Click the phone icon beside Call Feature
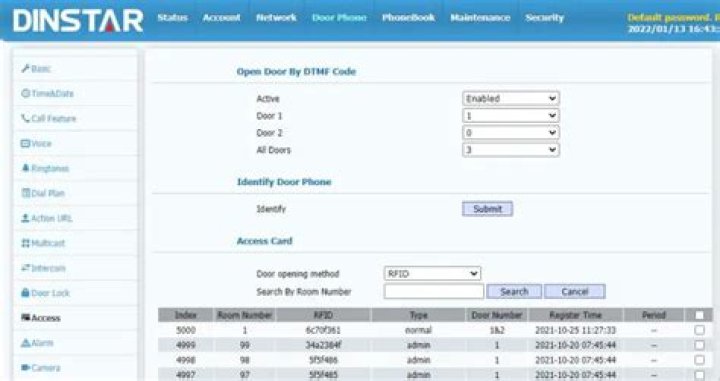Screen dimensions: 720x381 pos(26,118)
